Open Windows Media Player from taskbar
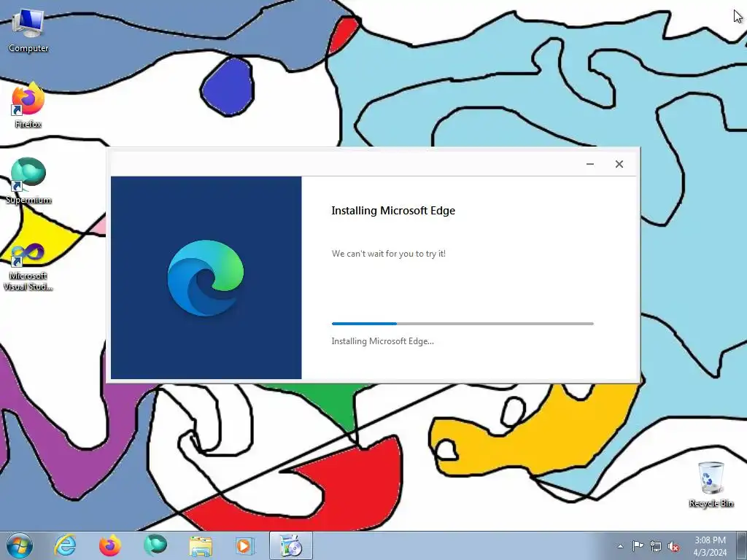 click(245, 545)
